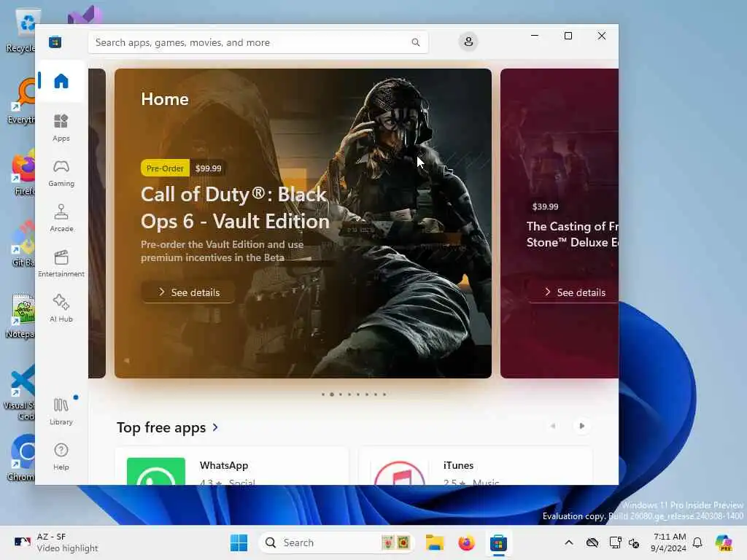Select the second carousel page dot
The width and height of the screenshot is (747, 560).
332,394
